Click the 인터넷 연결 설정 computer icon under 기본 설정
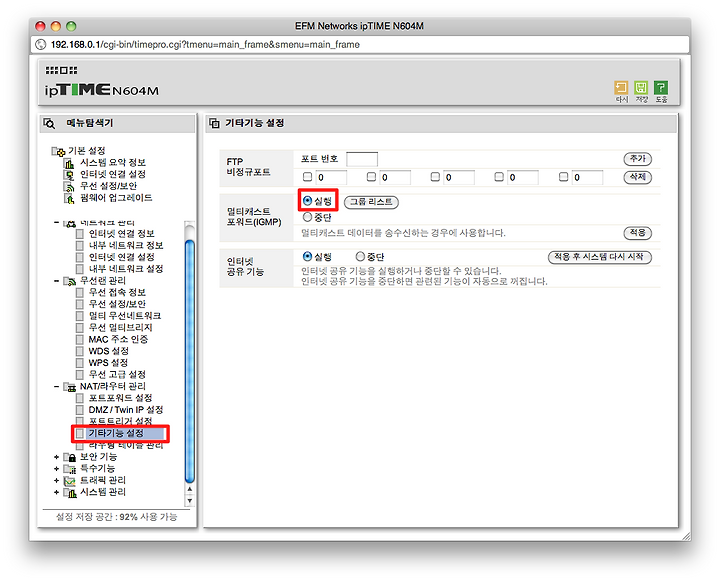Viewport: 720px width, 581px height. pos(69,175)
